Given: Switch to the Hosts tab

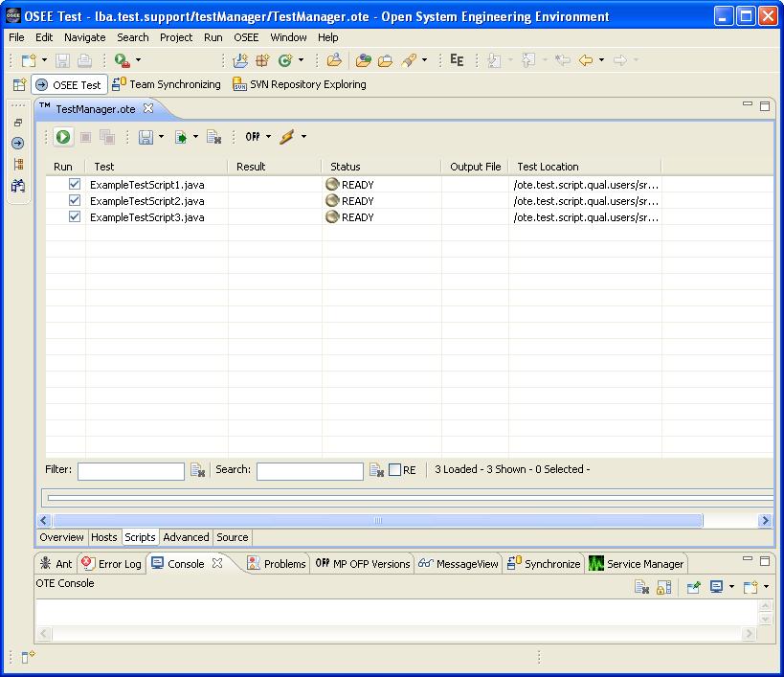Looking at the screenshot, I should click(x=104, y=537).
